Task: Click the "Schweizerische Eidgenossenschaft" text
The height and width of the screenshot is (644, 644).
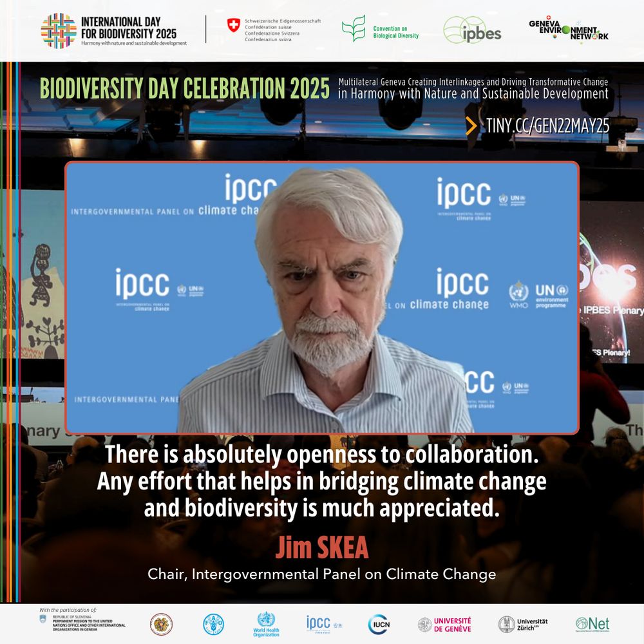Action: (x=283, y=21)
